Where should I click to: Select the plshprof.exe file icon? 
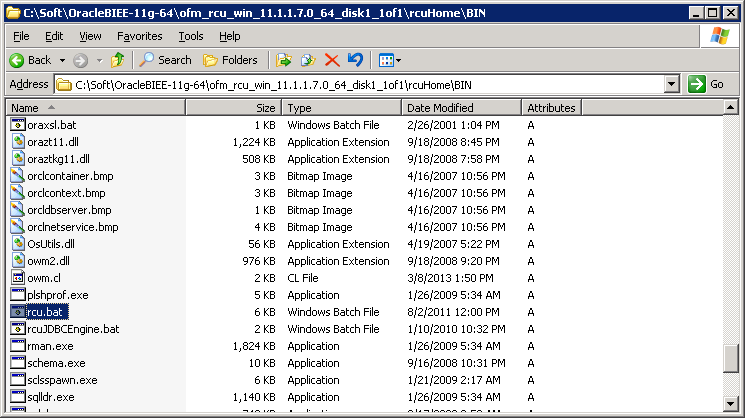pos(18,294)
